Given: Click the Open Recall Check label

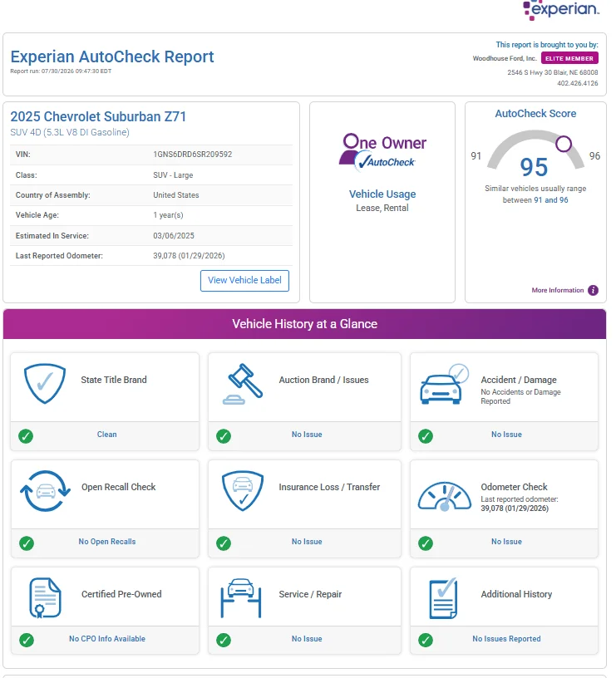Looking at the screenshot, I should [119, 487].
